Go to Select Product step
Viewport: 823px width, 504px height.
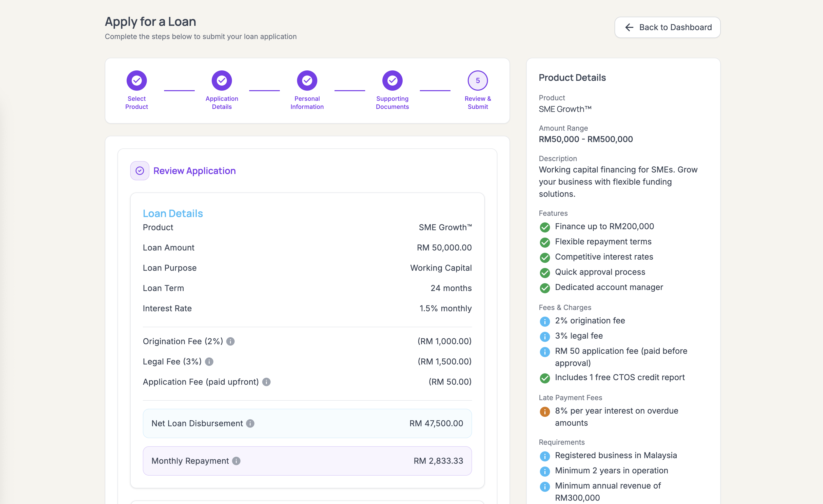click(x=136, y=81)
